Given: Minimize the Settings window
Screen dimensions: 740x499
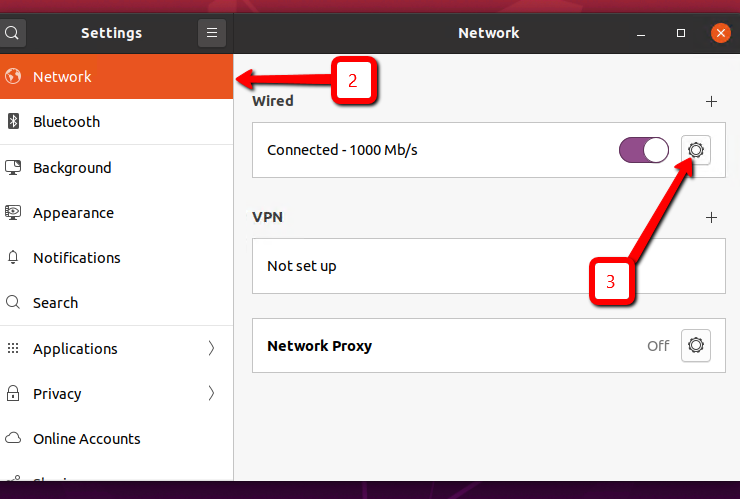Looking at the screenshot, I should pos(642,33).
